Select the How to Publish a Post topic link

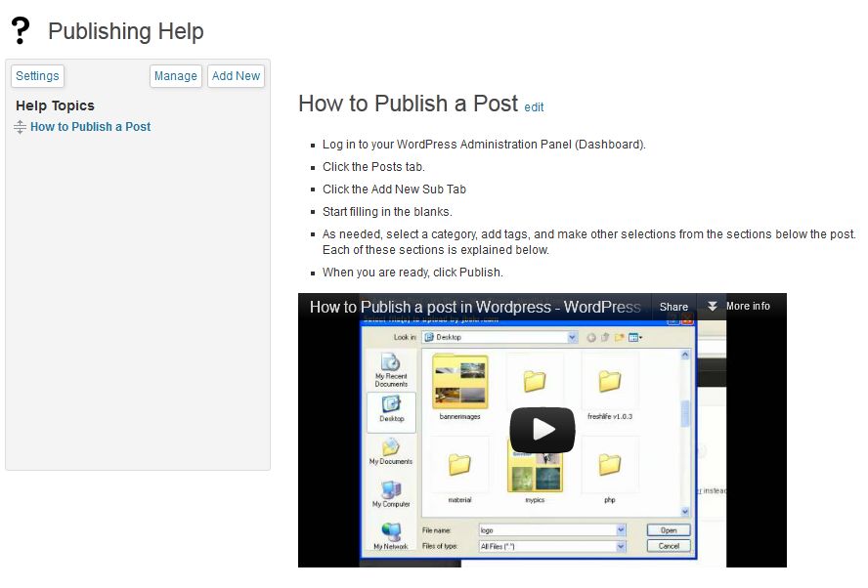click(x=90, y=127)
